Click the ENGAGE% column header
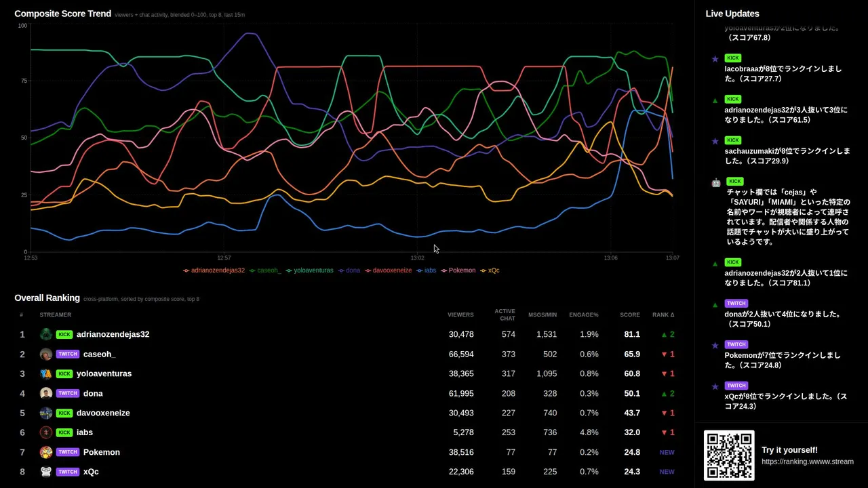The width and height of the screenshot is (868, 488). point(584,315)
